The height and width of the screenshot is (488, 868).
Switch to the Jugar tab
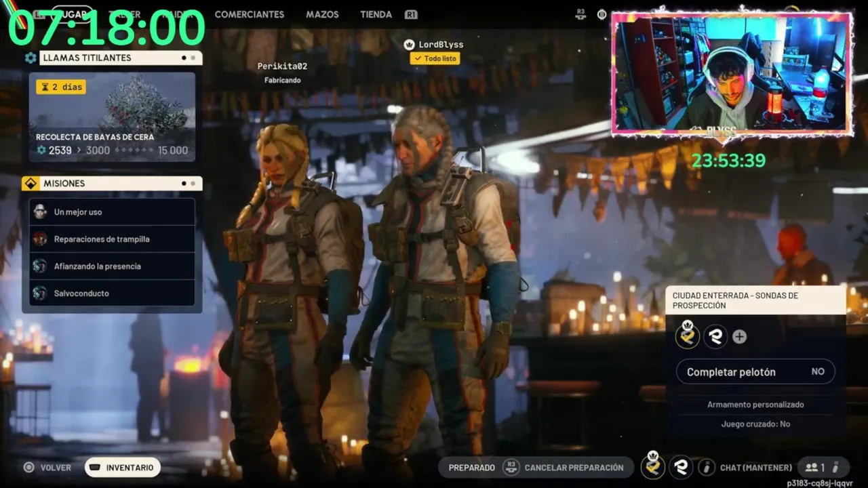(x=73, y=14)
